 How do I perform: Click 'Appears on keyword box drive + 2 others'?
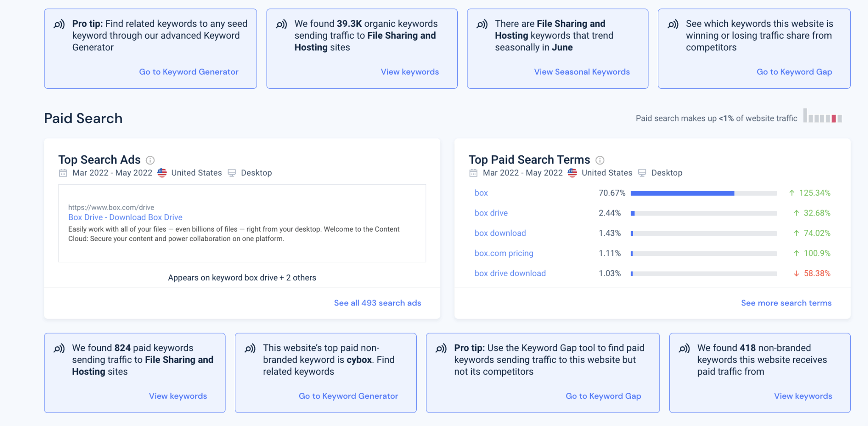pos(242,277)
